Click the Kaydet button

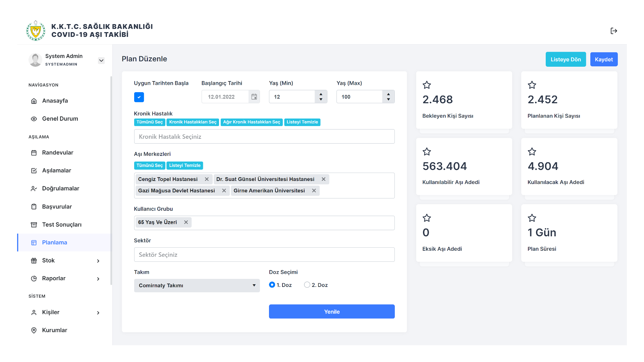[x=604, y=59]
